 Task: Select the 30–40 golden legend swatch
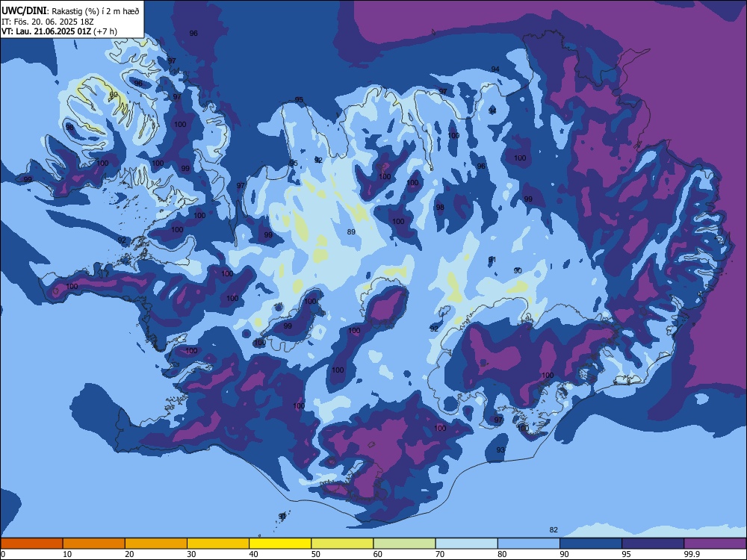pos(218,544)
